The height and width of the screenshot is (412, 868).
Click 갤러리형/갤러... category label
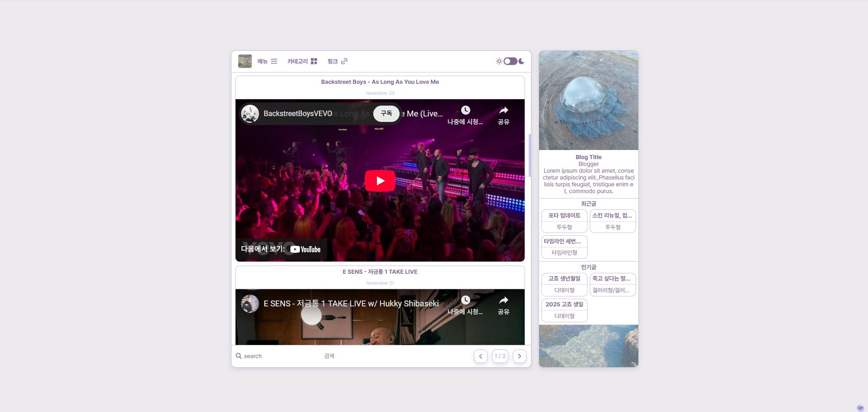click(x=611, y=291)
